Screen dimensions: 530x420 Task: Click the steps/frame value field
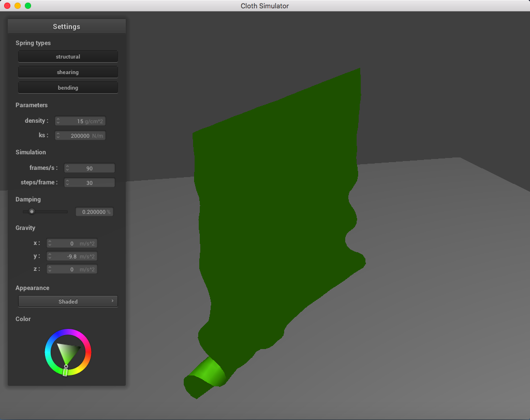coord(90,183)
